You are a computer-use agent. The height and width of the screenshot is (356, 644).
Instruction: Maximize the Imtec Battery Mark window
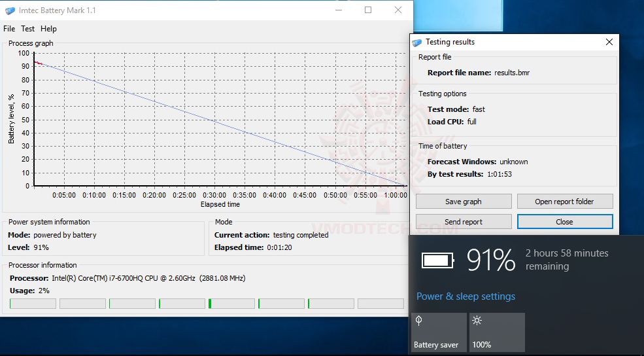(368, 10)
